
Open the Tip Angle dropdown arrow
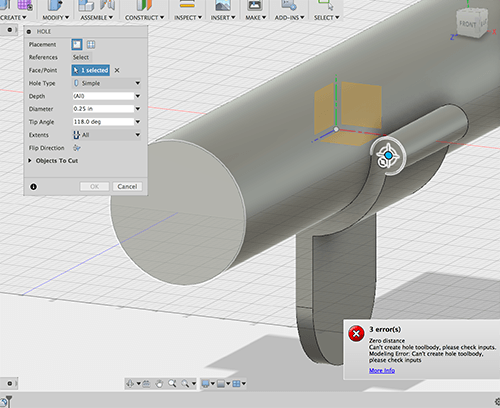tap(138, 122)
